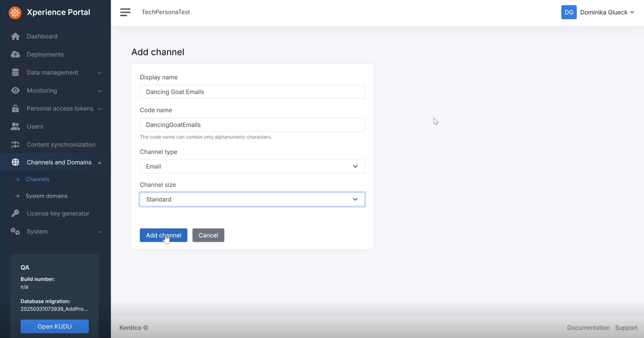Viewport: 644px width, 338px height.
Task: Click the Deployments cloud upload icon
Action: (x=15, y=54)
